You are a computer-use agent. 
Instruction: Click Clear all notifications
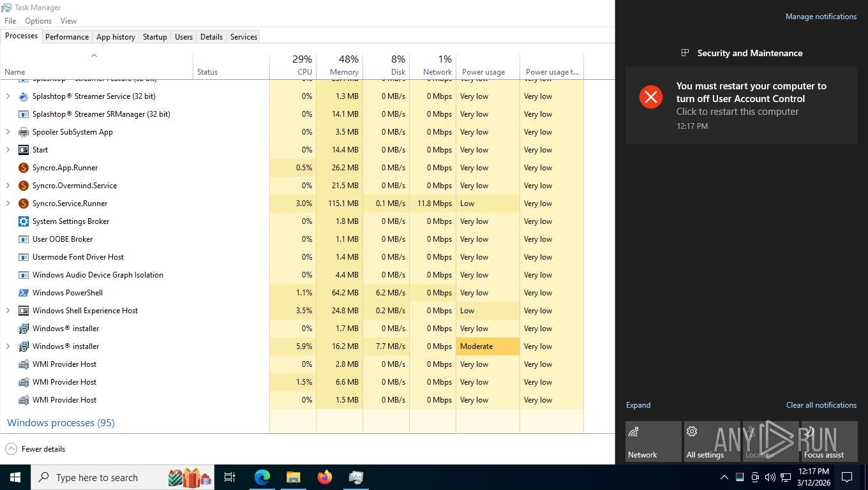821,405
